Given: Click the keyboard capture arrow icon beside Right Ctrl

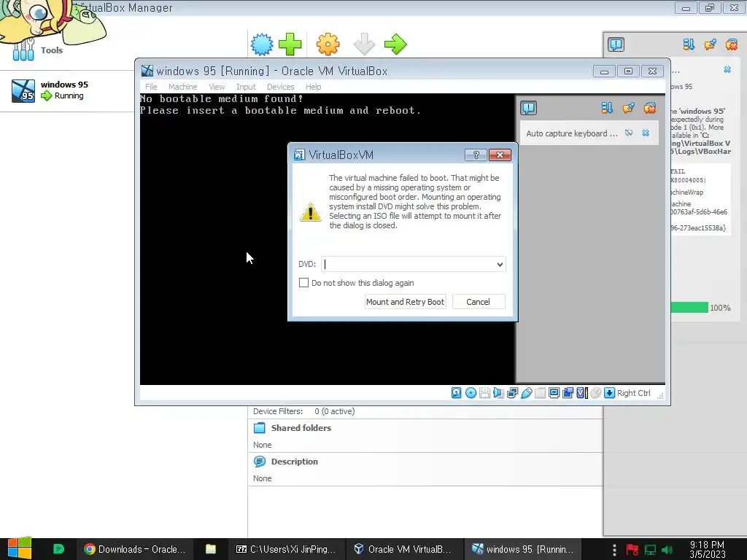Looking at the screenshot, I should [x=609, y=393].
